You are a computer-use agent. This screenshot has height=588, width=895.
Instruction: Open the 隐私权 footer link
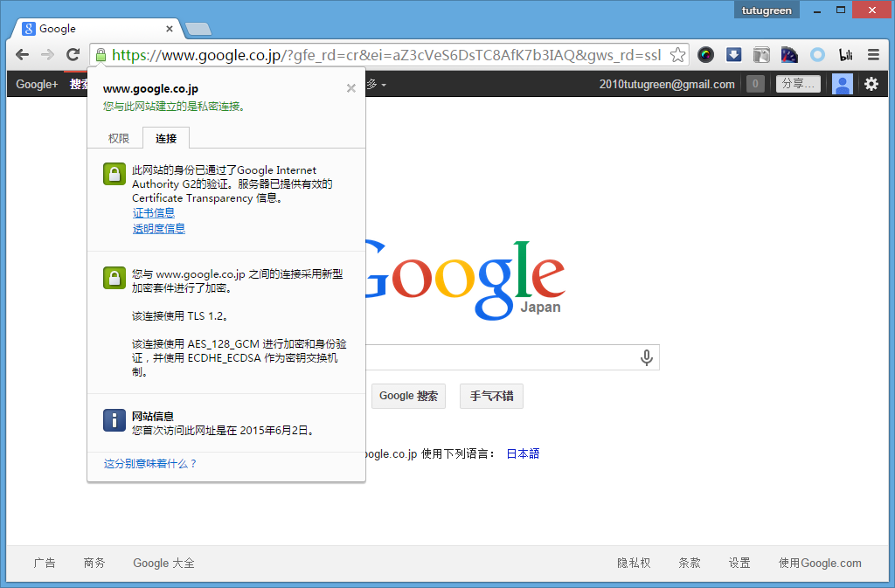[634, 563]
